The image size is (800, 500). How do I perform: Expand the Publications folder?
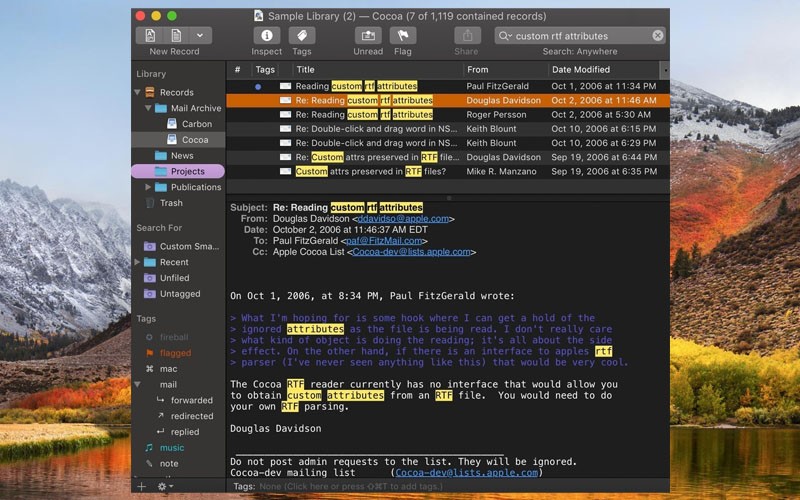click(148, 187)
